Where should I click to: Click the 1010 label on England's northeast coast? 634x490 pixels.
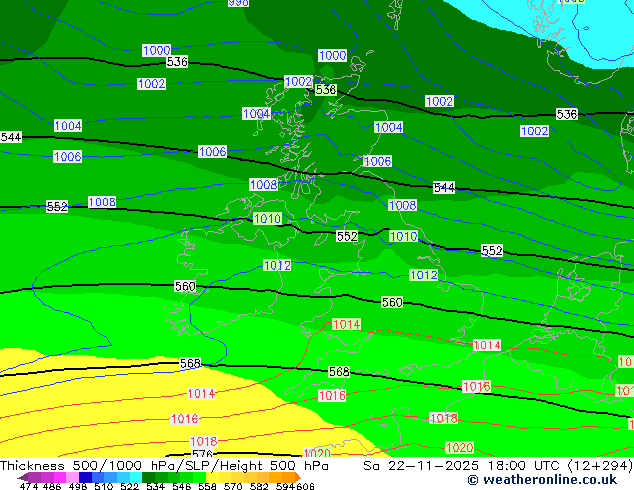(404, 236)
